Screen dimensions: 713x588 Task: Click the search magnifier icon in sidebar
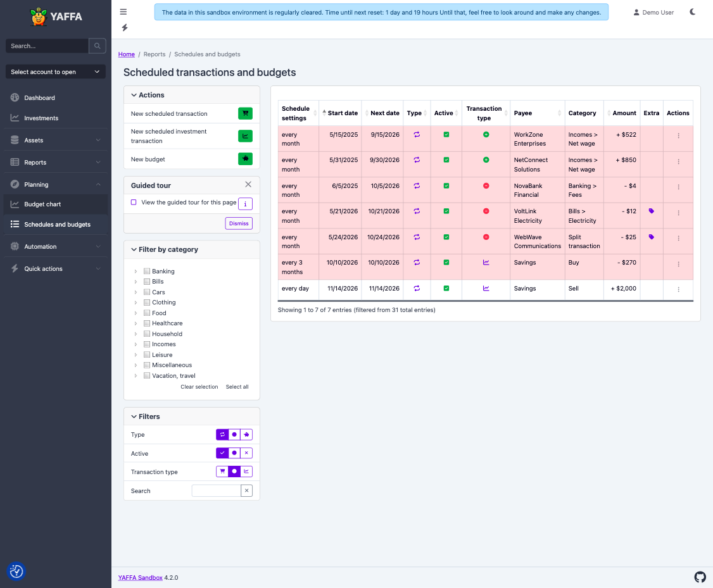[x=98, y=46]
